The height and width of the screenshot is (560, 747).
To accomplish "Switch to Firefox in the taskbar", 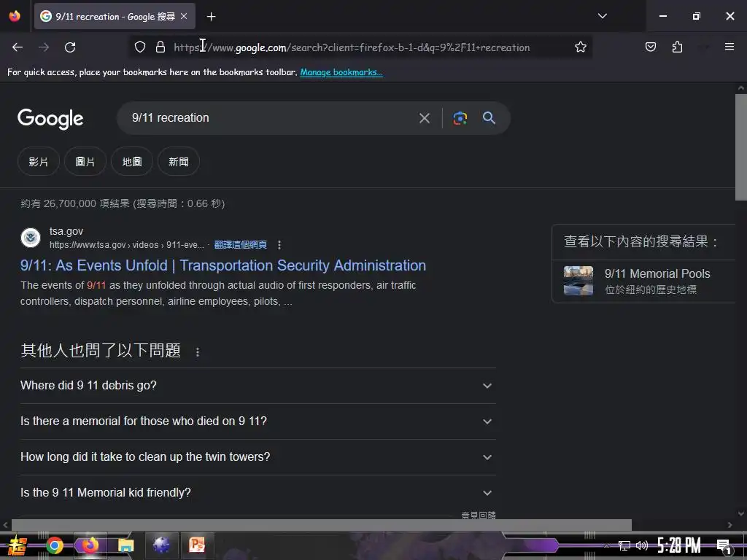I will point(90,545).
